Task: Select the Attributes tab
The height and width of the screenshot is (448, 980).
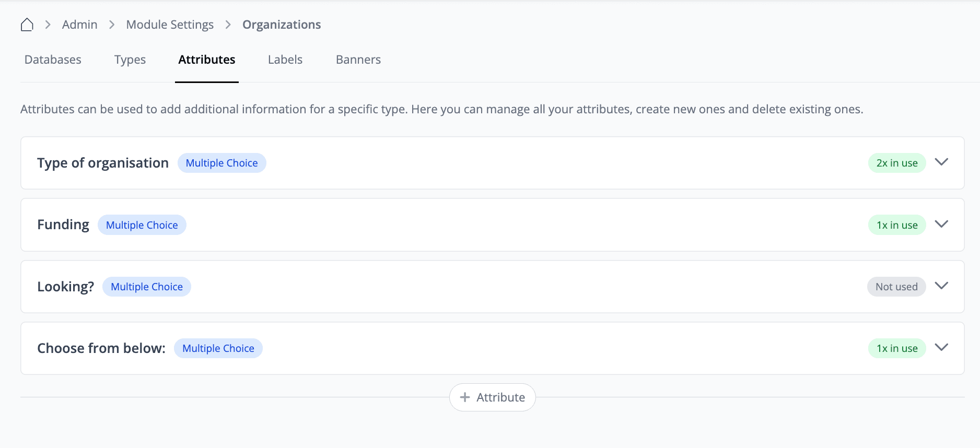Action: pos(206,60)
